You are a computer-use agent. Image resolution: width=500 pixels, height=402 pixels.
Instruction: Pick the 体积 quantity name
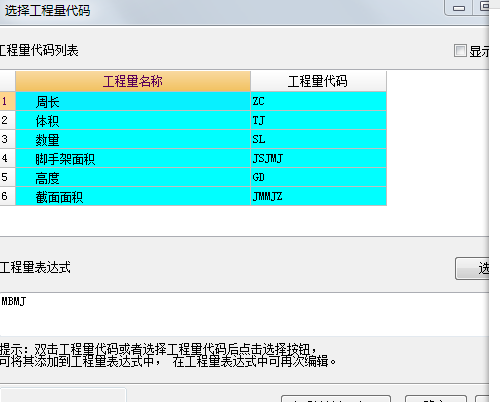pos(133,120)
